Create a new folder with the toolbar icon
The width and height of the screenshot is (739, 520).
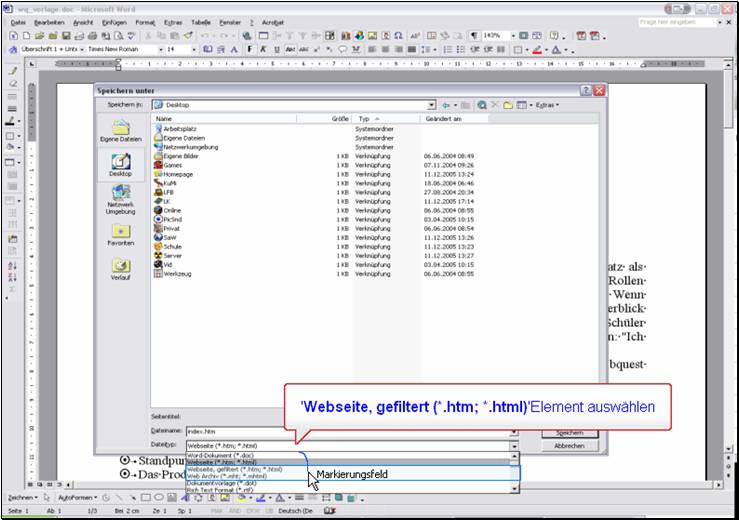507,104
